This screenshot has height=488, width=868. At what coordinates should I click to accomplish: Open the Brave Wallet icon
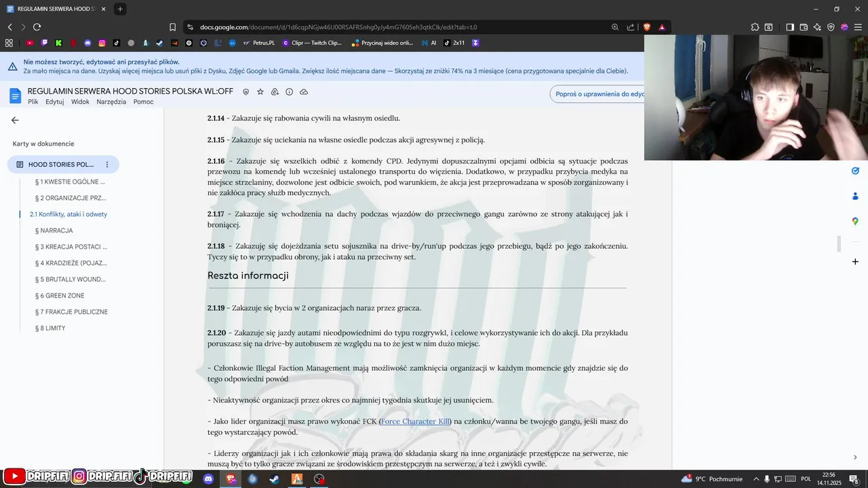tap(804, 27)
